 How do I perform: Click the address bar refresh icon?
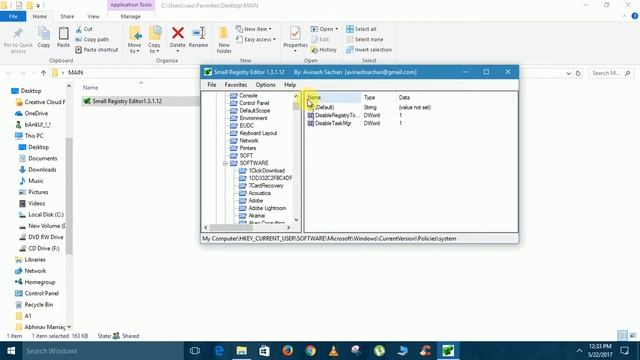(x=578, y=73)
